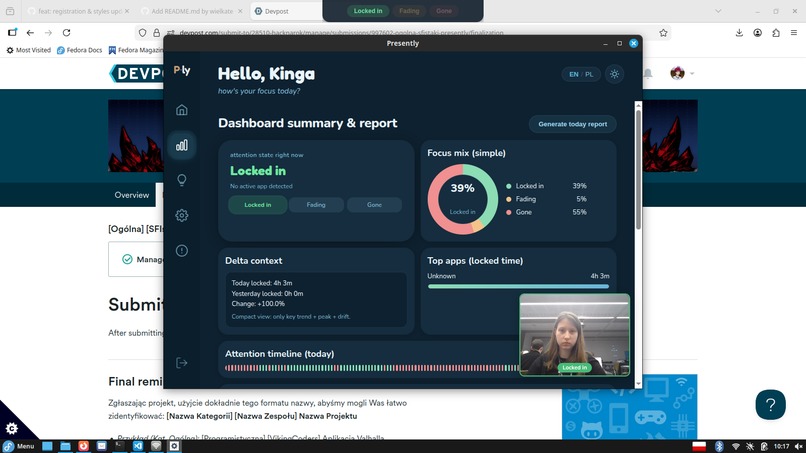Click the logout arrow icon in sidebar
This screenshot has width=806, height=453.
[181, 363]
